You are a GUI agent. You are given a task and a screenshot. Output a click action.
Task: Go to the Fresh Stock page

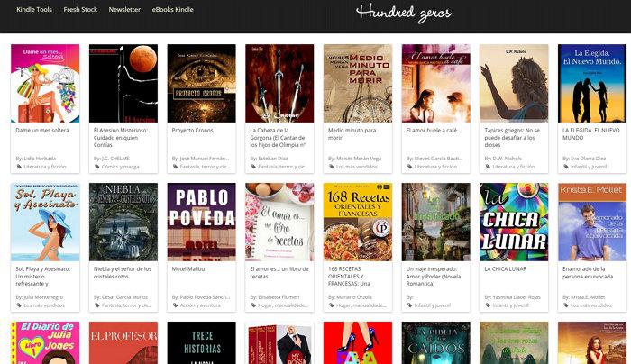[x=80, y=9]
